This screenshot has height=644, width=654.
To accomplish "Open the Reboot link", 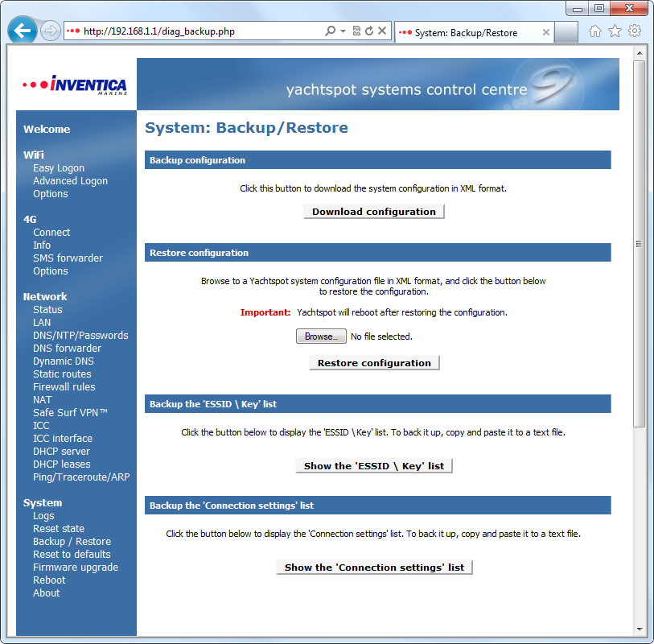I will tap(49, 580).
